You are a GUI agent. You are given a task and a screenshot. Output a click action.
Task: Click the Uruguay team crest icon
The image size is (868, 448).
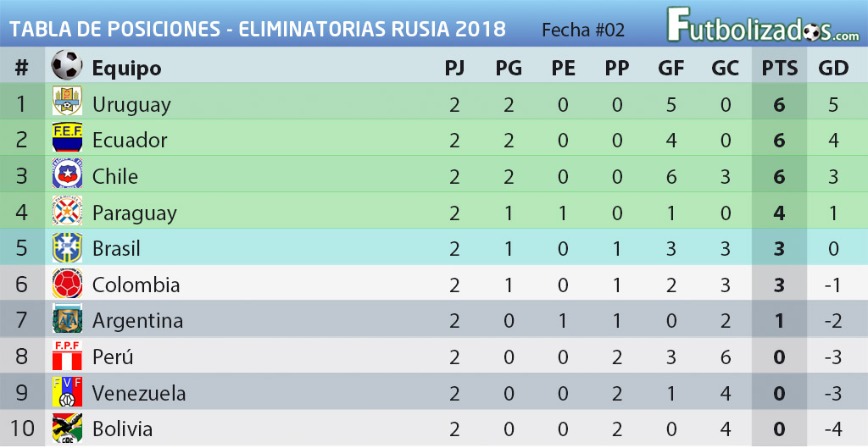67,102
